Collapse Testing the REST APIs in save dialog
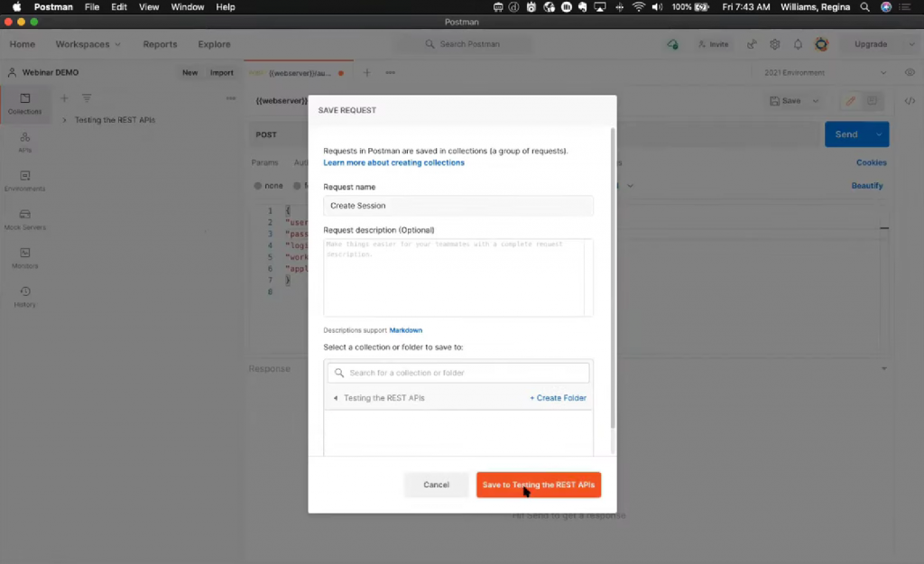 tap(336, 398)
